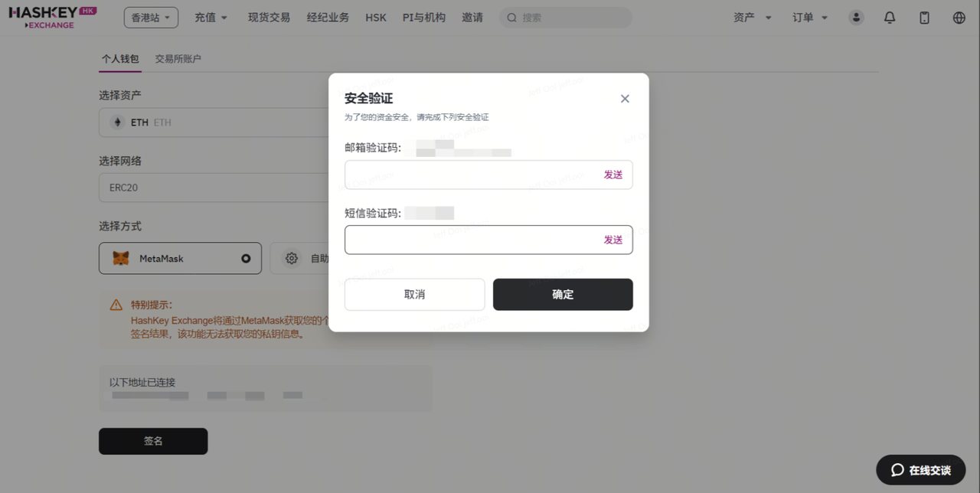
Task: Open the 现货交易 menu item
Action: click(269, 18)
